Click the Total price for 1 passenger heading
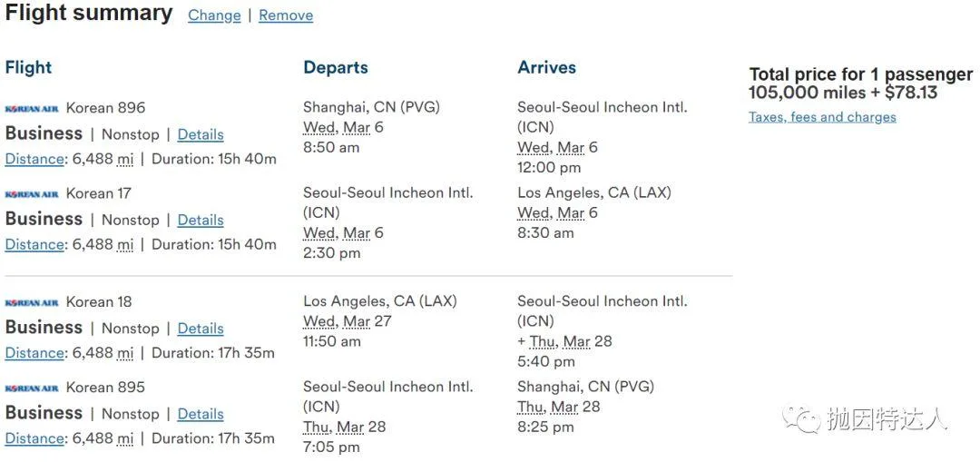The image size is (980, 462). (860, 74)
